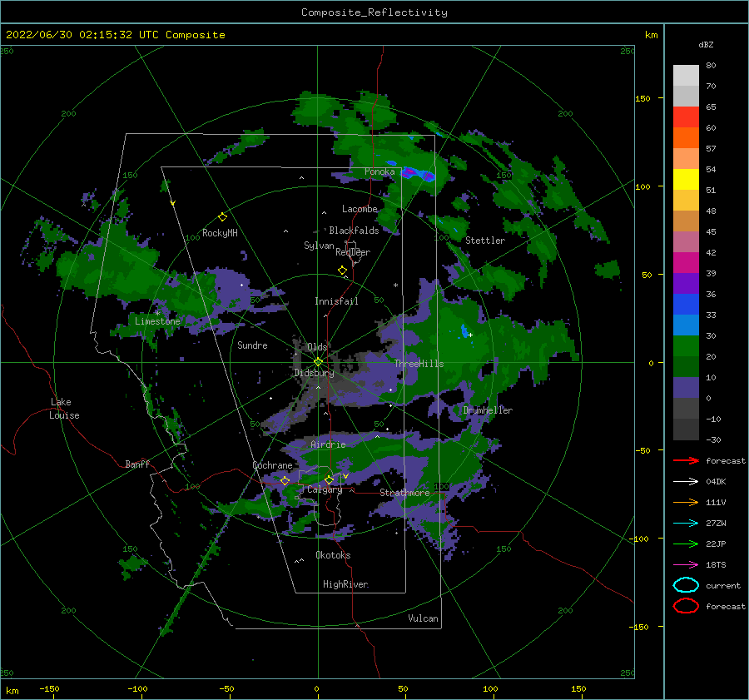This screenshot has height=700, width=749.
Task: Click the Okotoks town label
Action: 333,555
